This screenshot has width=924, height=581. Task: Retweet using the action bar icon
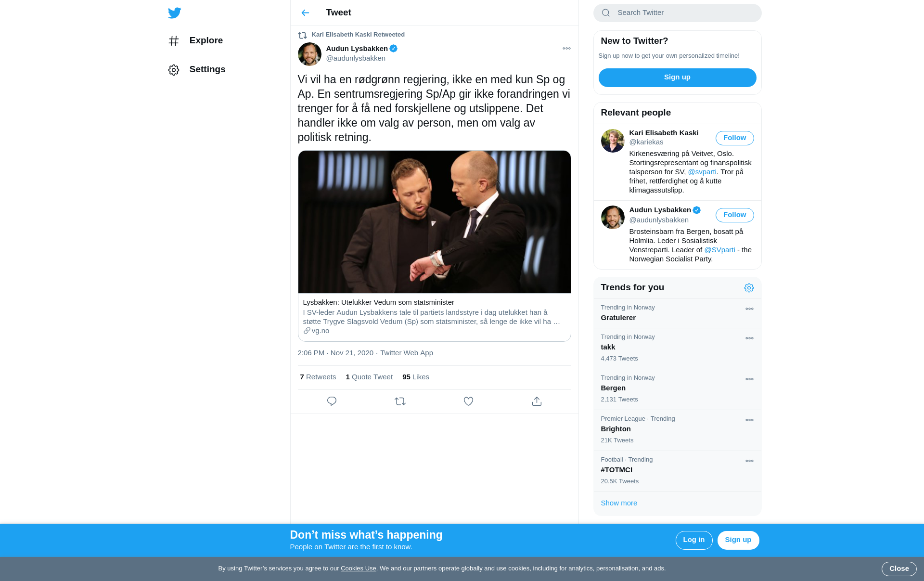coord(400,401)
